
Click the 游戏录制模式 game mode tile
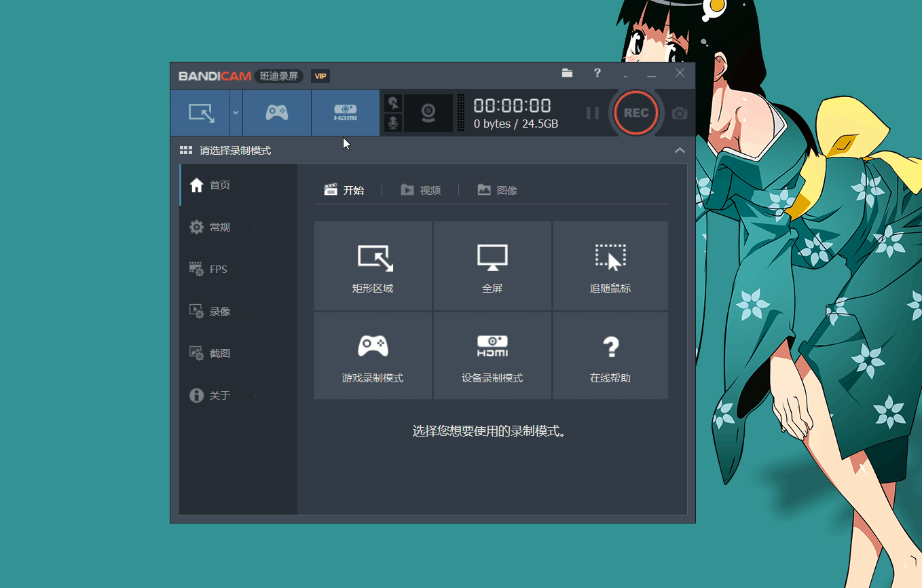tap(372, 355)
